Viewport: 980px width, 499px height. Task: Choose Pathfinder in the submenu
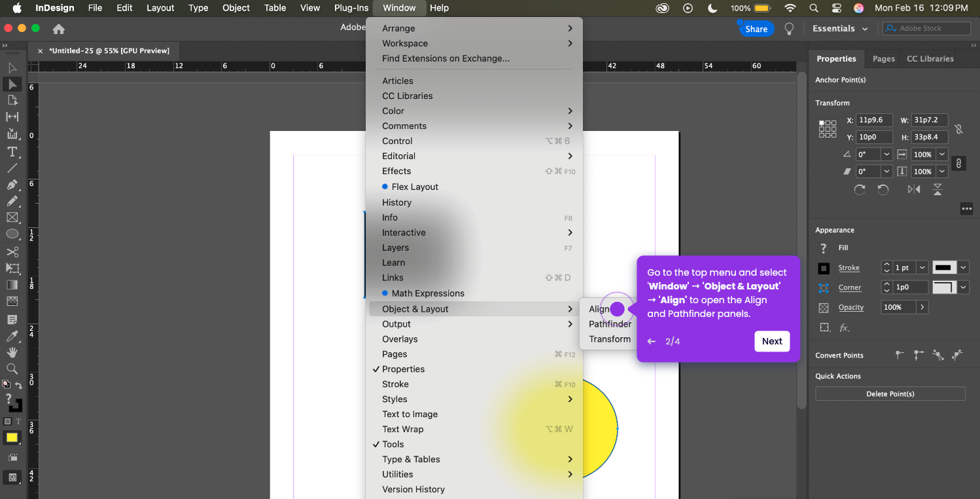click(610, 324)
